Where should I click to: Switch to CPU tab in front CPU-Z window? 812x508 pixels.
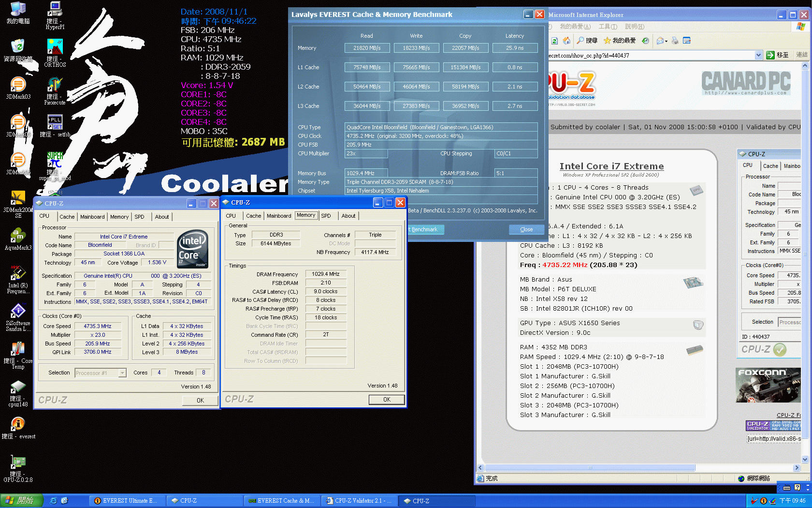[x=231, y=216]
